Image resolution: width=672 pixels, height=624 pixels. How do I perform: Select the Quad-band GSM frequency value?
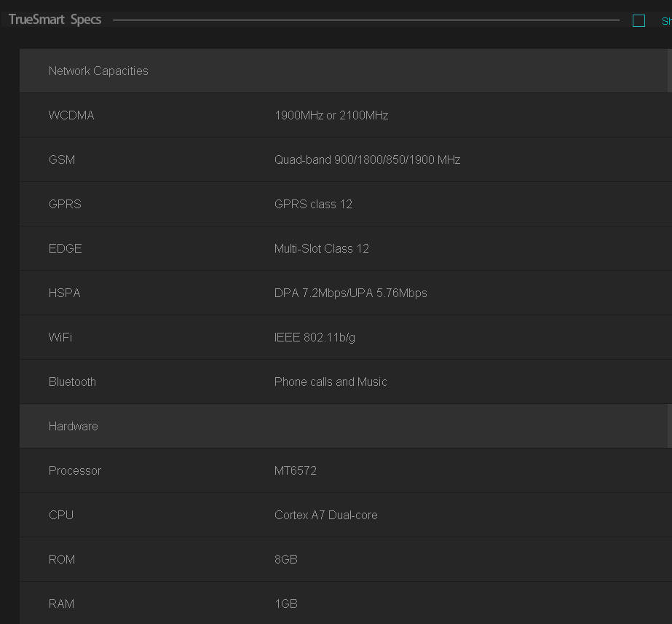[x=367, y=159]
